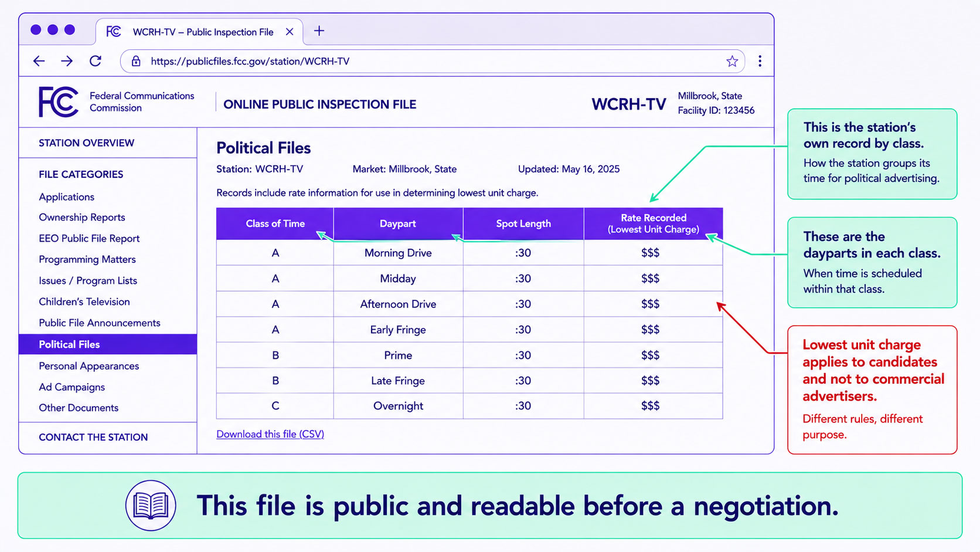Screen dimensions: 980x552
Task: Click the FCC favicon on the tab
Action: (x=114, y=32)
